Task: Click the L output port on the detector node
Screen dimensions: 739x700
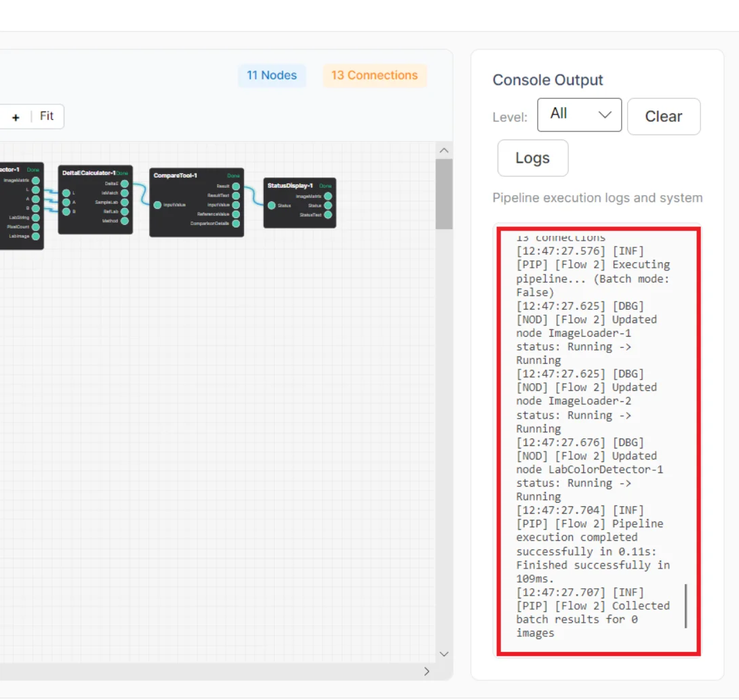Action: coord(36,190)
